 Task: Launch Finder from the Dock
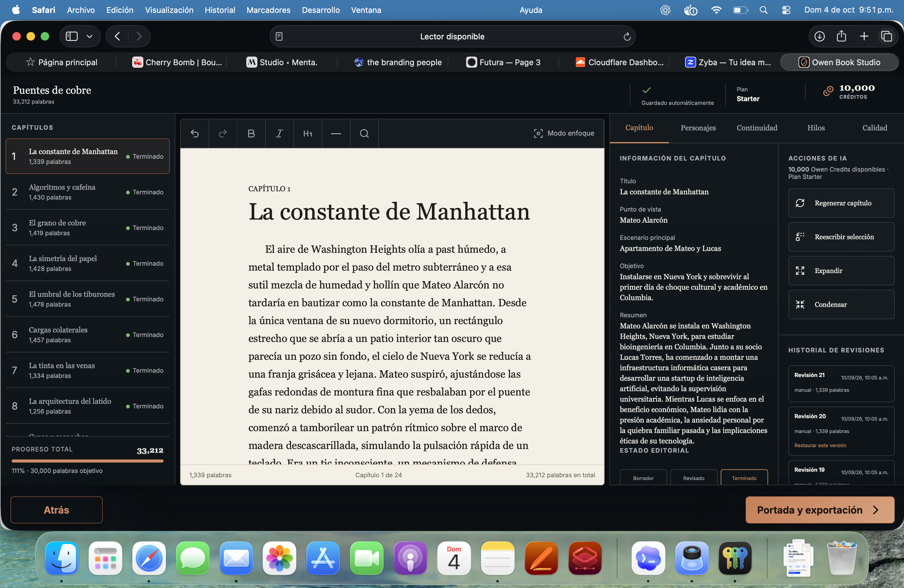61,558
